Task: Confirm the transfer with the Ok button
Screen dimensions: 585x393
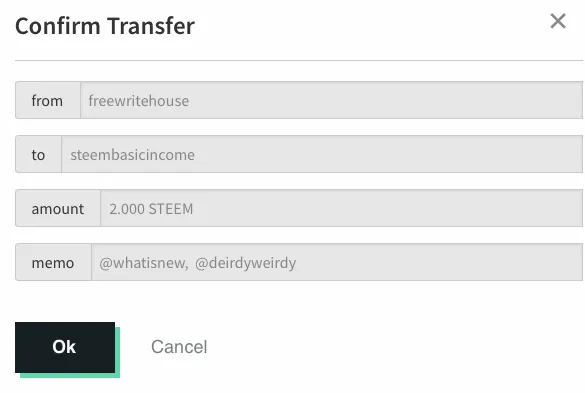Action: (65, 347)
